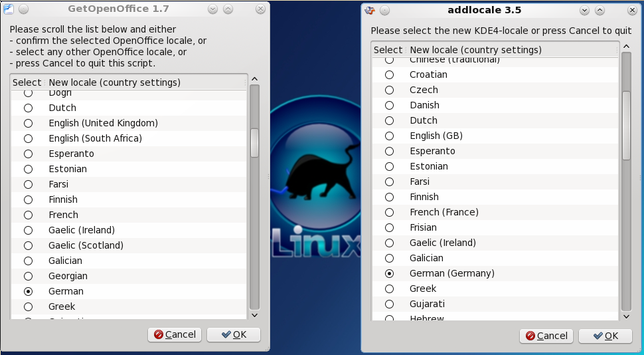Click Select column header in addlocale list
The image size is (644, 355).
388,50
